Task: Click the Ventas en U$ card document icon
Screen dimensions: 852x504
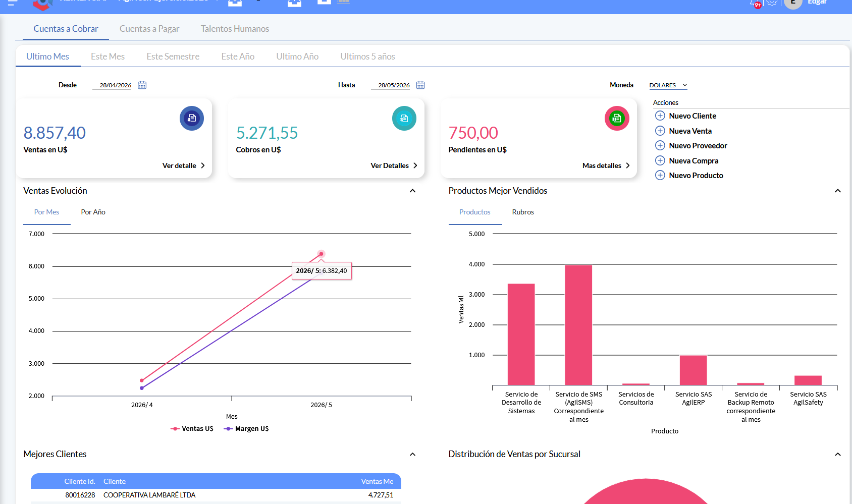Action: (192, 119)
